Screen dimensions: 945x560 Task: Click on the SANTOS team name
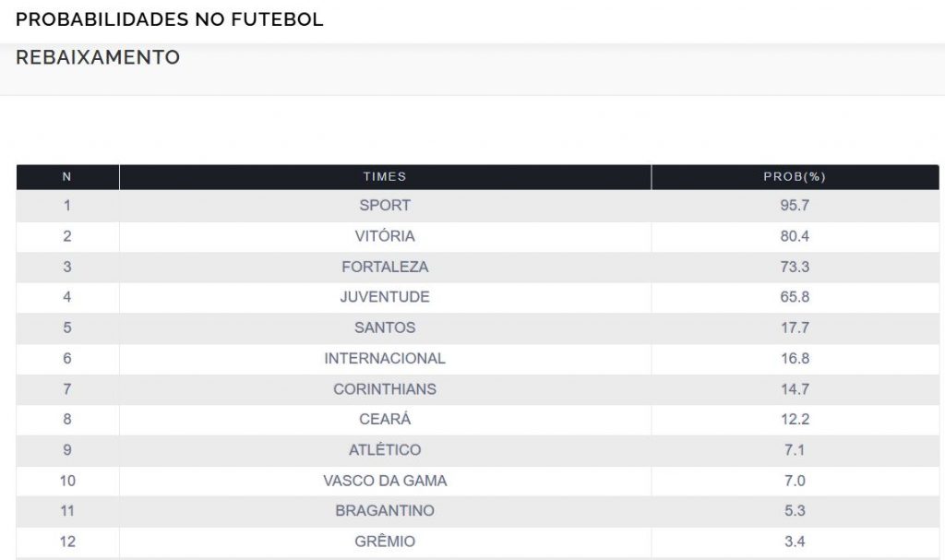point(385,328)
